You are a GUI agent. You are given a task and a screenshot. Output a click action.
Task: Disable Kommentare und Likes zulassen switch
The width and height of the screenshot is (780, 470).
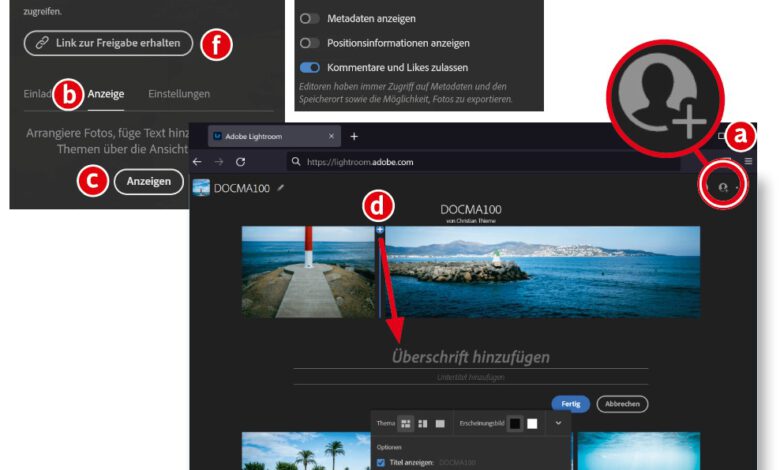click(309, 67)
